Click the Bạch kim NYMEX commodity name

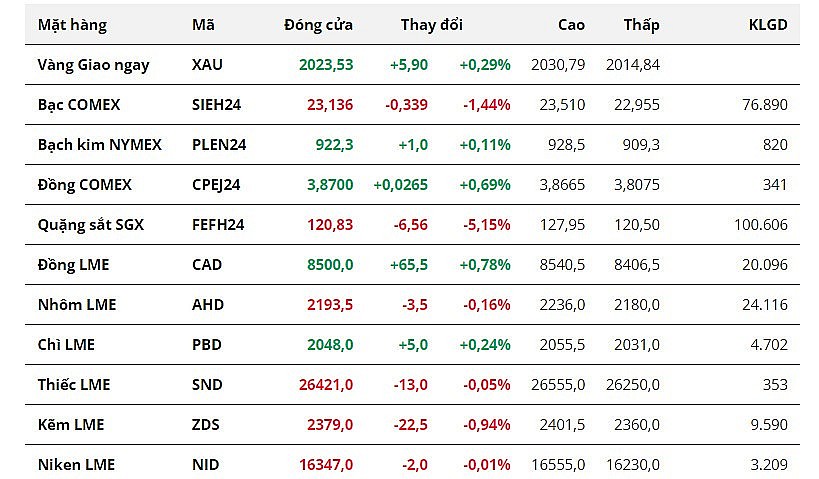click(100, 145)
